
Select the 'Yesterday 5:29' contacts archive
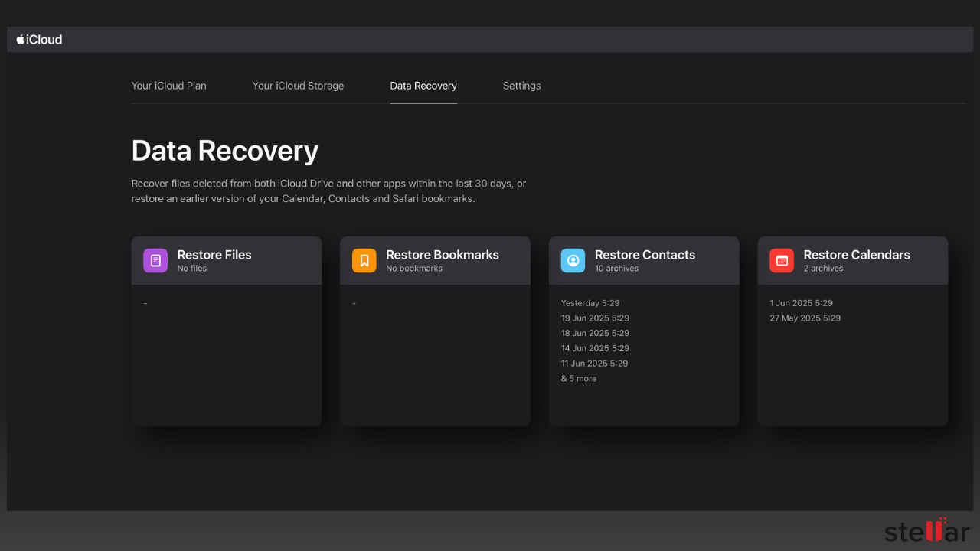tap(590, 302)
